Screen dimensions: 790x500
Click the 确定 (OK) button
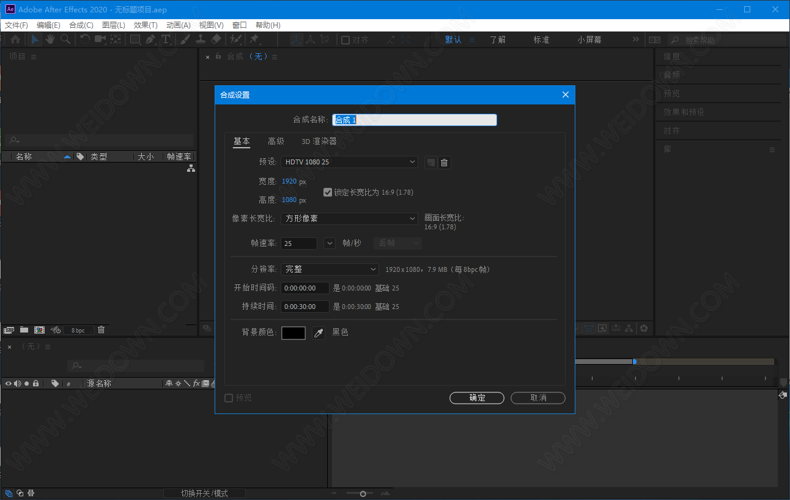tap(477, 398)
